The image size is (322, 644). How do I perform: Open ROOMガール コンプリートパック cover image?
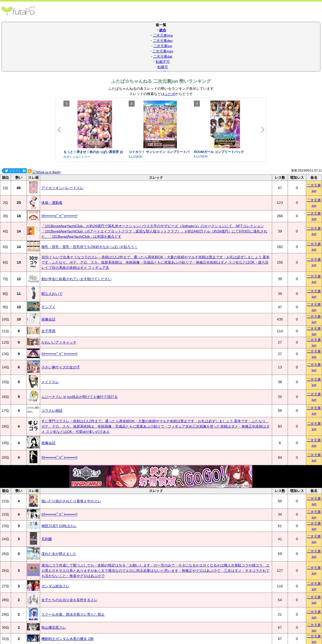tap(225, 124)
